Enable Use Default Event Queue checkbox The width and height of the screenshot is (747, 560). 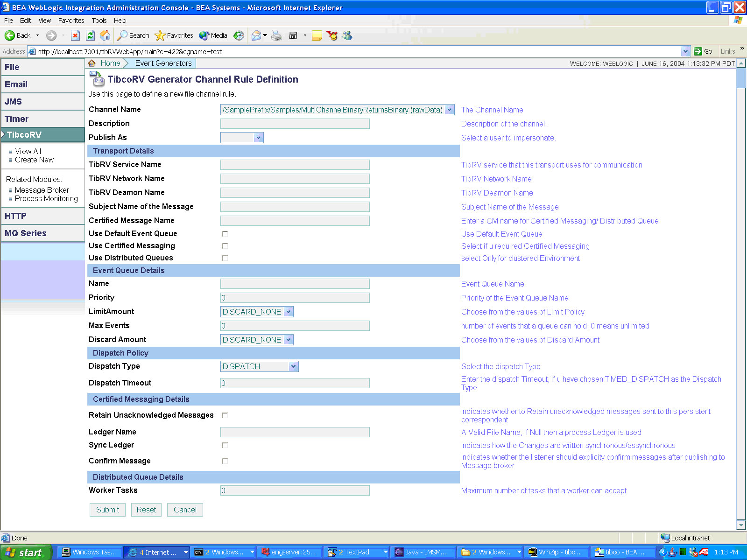pos(225,234)
